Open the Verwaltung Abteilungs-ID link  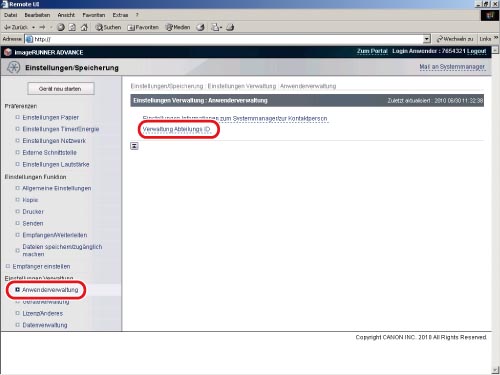pos(176,129)
